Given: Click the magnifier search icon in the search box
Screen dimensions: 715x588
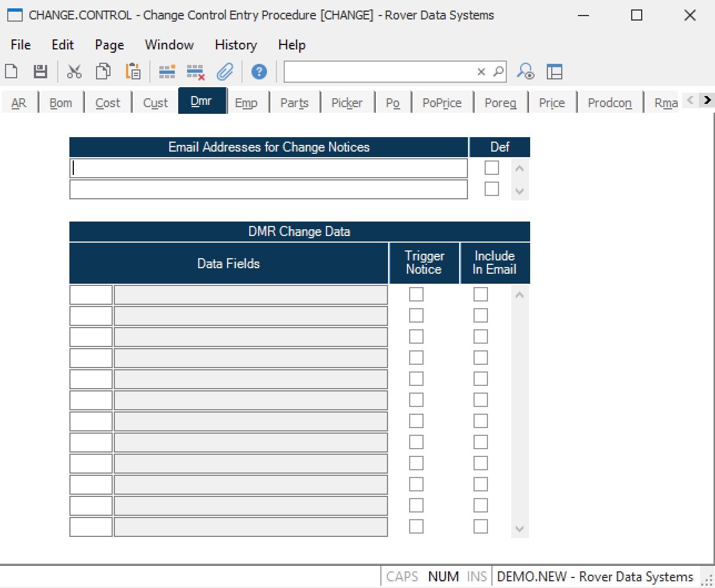Looking at the screenshot, I should pos(499,72).
